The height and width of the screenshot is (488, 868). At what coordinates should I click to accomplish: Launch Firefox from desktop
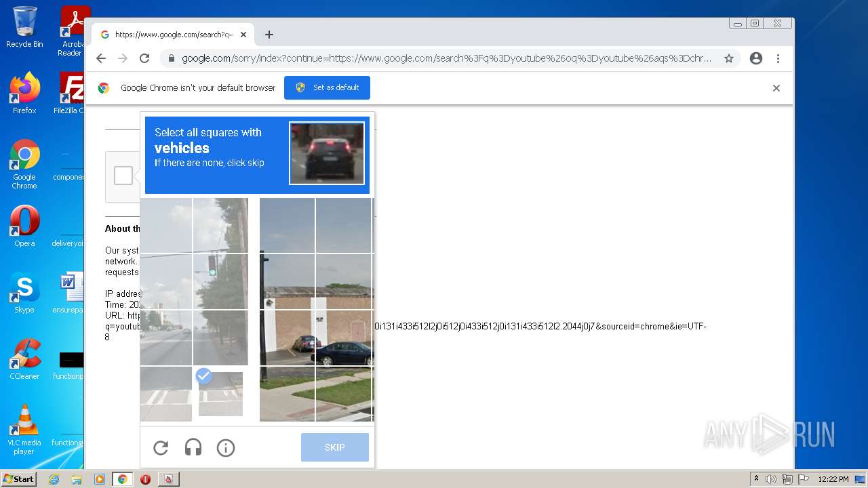point(24,94)
